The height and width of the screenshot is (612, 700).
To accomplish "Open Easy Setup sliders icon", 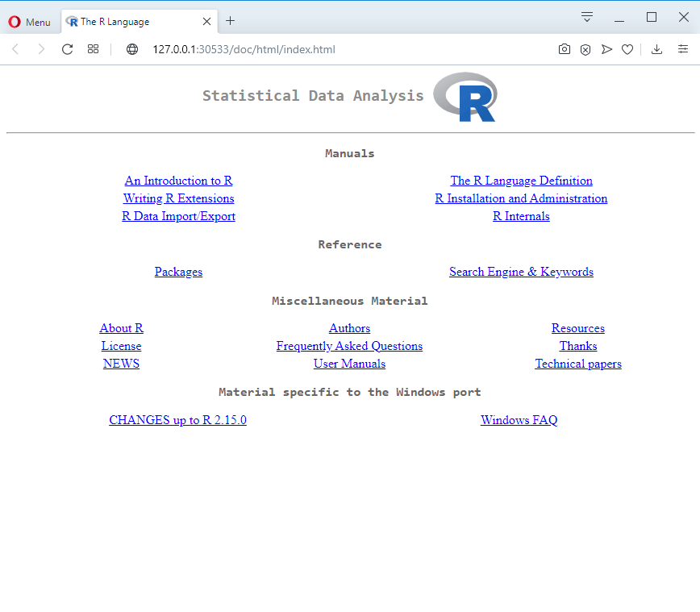I will (683, 49).
